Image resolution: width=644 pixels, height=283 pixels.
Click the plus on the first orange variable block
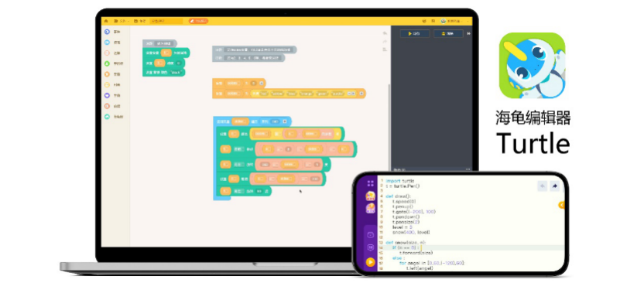point(262,83)
